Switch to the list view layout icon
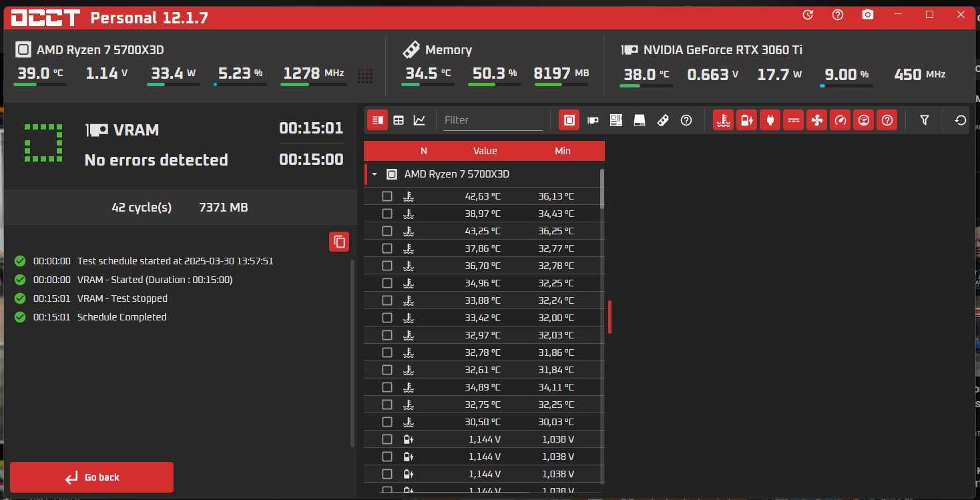 click(x=378, y=120)
